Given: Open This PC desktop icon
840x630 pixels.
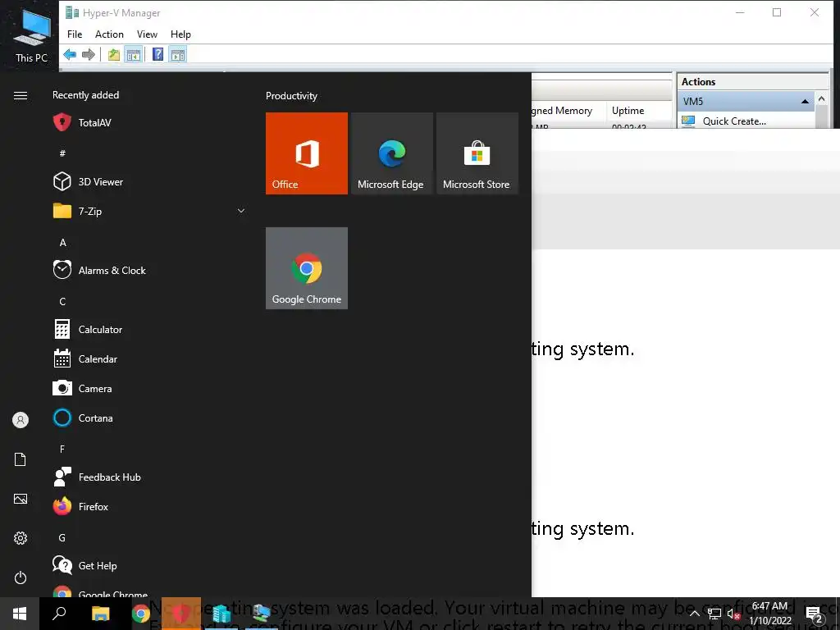Looking at the screenshot, I should click(32, 35).
